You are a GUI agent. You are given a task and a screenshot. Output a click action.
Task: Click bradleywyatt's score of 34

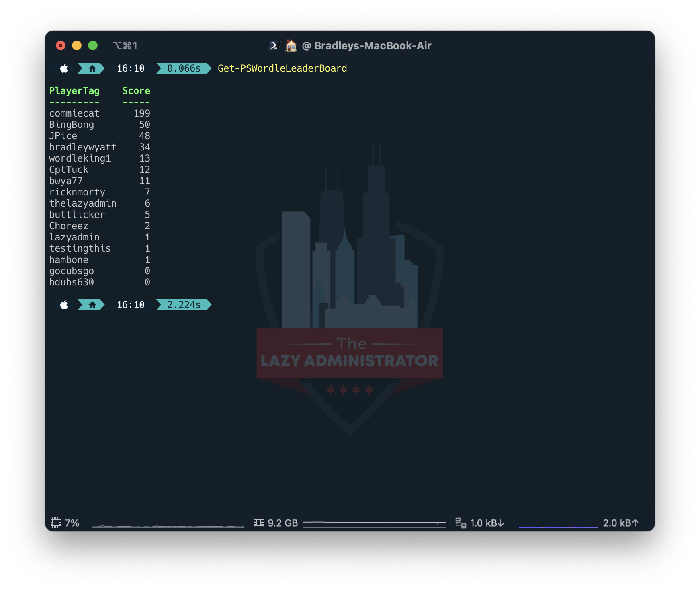[145, 147]
